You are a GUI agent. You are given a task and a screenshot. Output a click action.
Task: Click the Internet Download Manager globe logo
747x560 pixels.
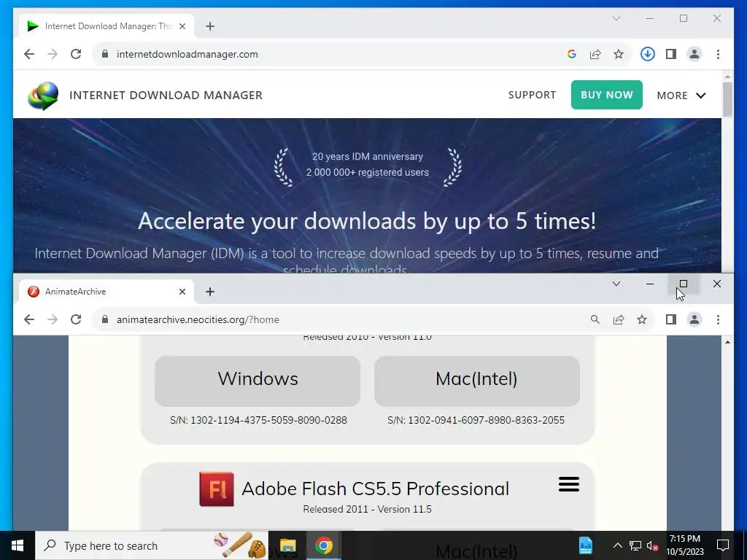point(43,96)
